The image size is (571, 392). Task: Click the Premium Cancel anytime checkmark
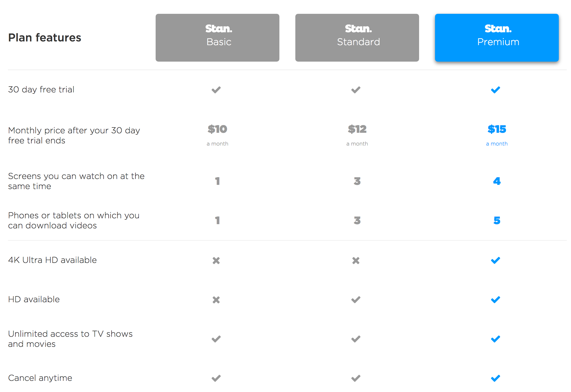pyautogui.click(x=496, y=378)
